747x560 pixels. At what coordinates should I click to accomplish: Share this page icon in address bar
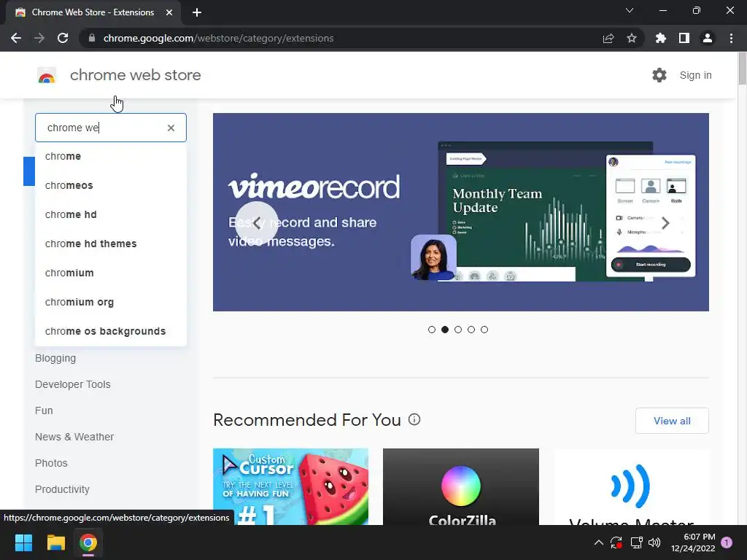coord(608,38)
